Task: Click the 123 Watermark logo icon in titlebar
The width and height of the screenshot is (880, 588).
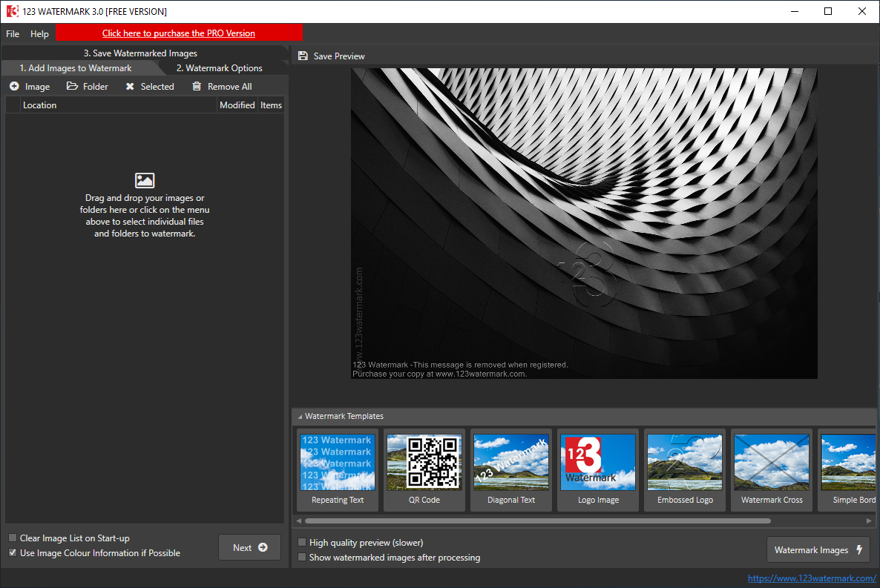Action: click(x=12, y=10)
